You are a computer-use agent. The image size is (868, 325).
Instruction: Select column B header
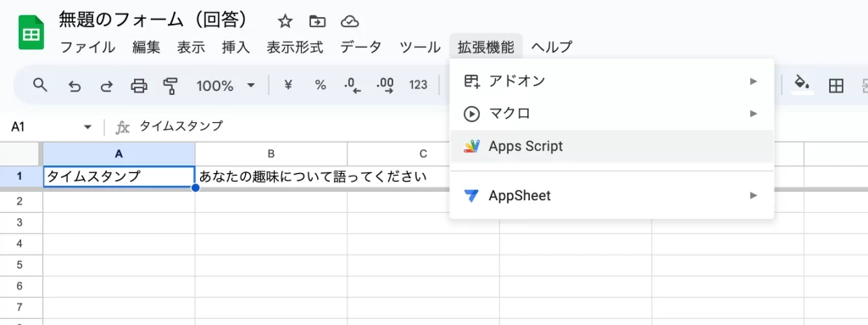click(x=271, y=154)
